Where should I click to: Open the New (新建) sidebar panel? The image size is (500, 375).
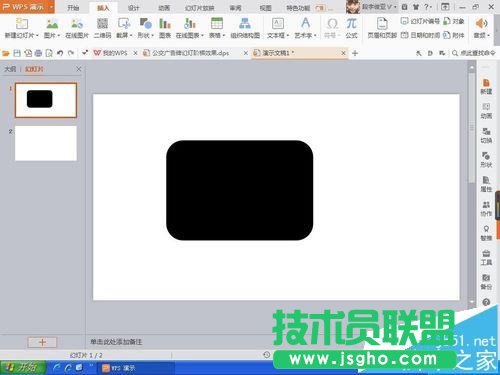pos(486,87)
